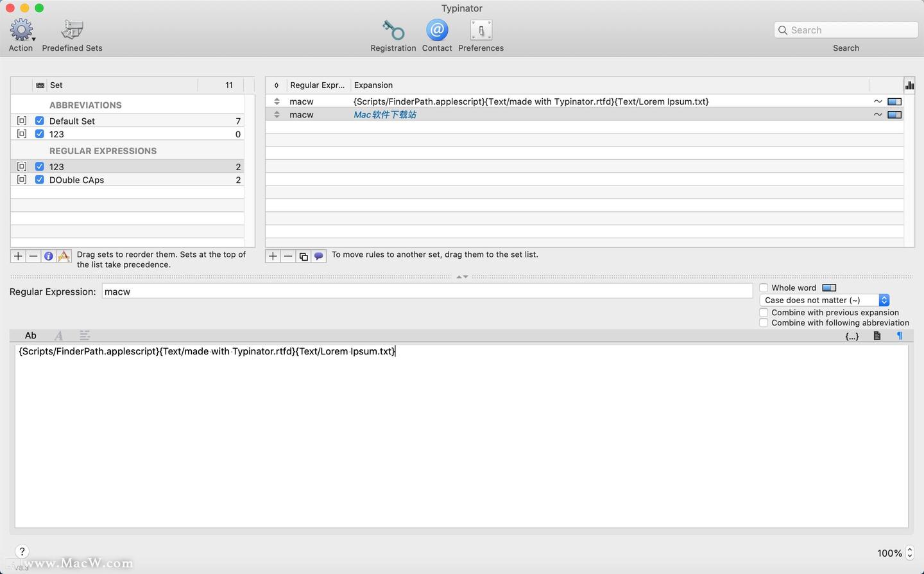Disable the DOuble CAps set checkbox

click(39, 180)
